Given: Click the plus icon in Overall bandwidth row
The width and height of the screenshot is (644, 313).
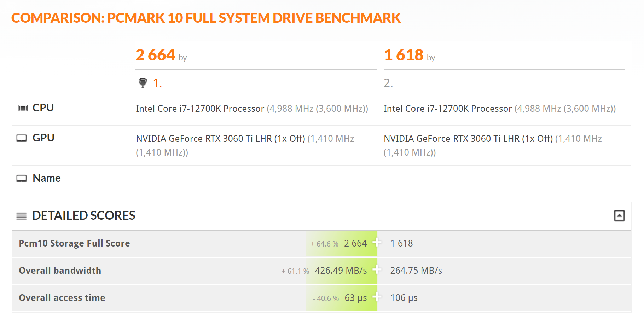Looking at the screenshot, I should (377, 270).
